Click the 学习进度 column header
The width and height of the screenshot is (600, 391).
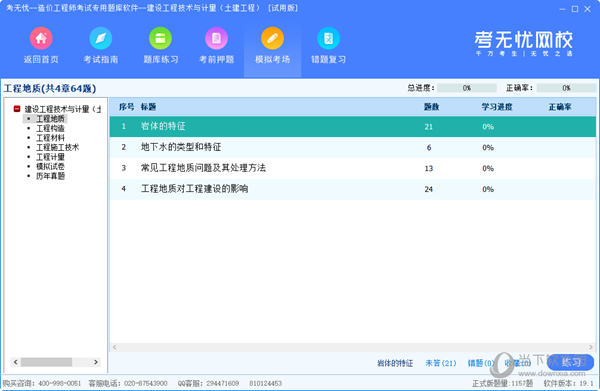[497, 107]
